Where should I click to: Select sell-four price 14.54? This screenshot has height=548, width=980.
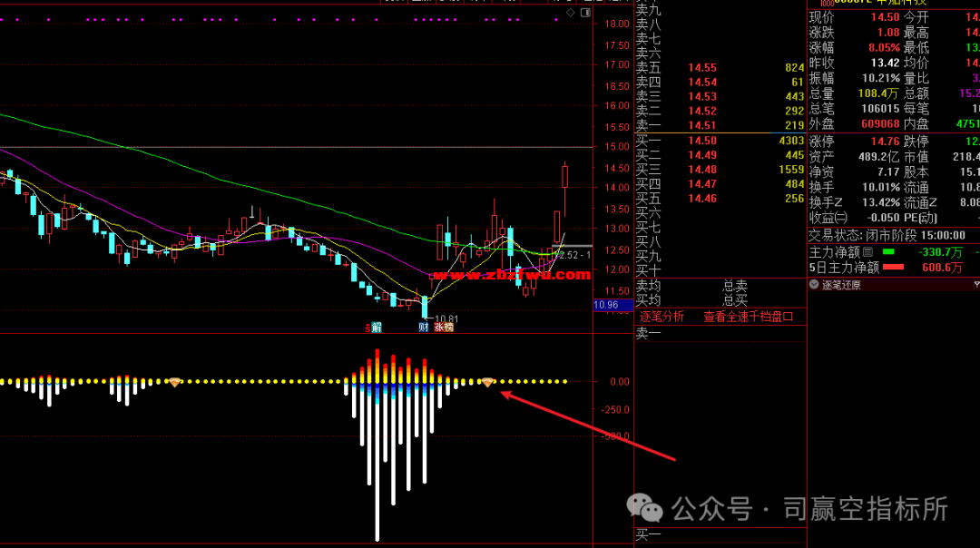(702, 82)
